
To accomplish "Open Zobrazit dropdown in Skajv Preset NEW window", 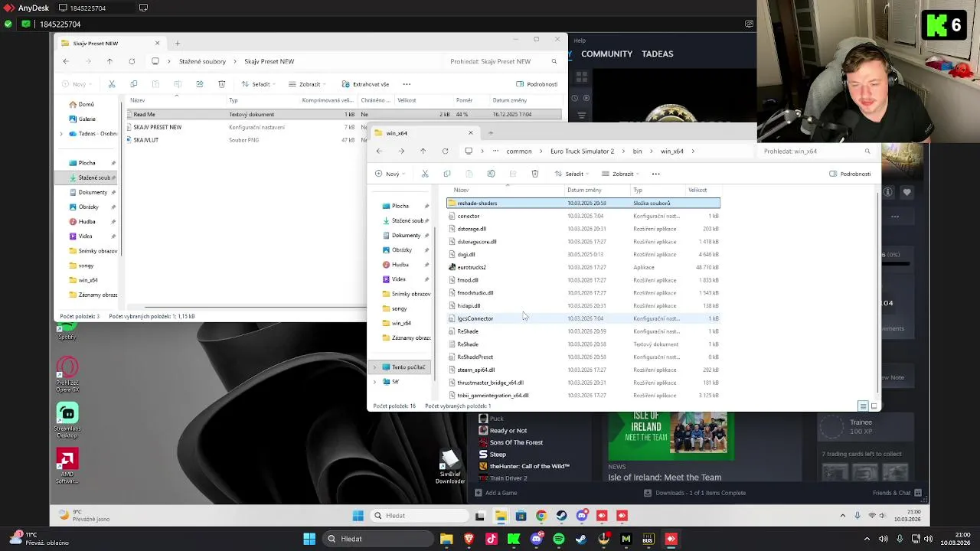I will pos(308,84).
